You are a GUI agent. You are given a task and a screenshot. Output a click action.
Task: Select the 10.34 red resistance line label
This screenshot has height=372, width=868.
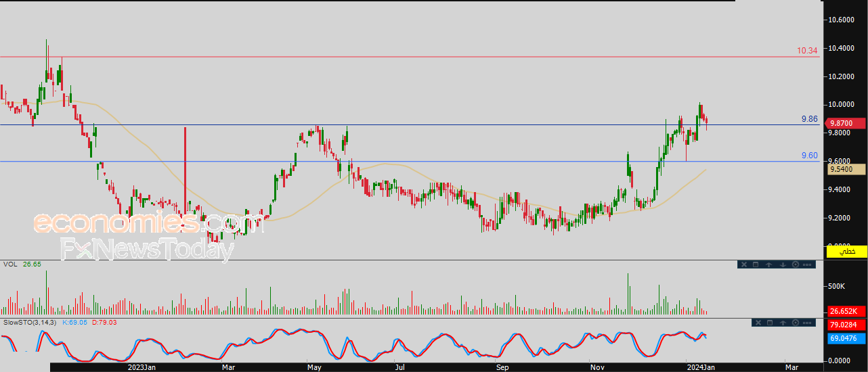tap(807, 51)
